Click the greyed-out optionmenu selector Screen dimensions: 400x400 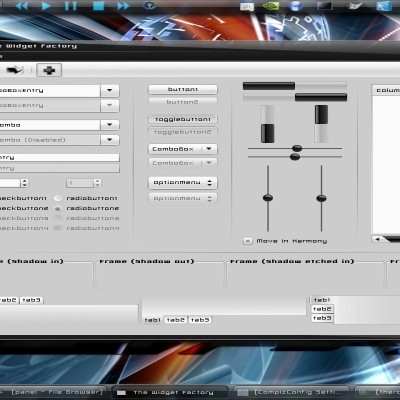pos(183,198)
